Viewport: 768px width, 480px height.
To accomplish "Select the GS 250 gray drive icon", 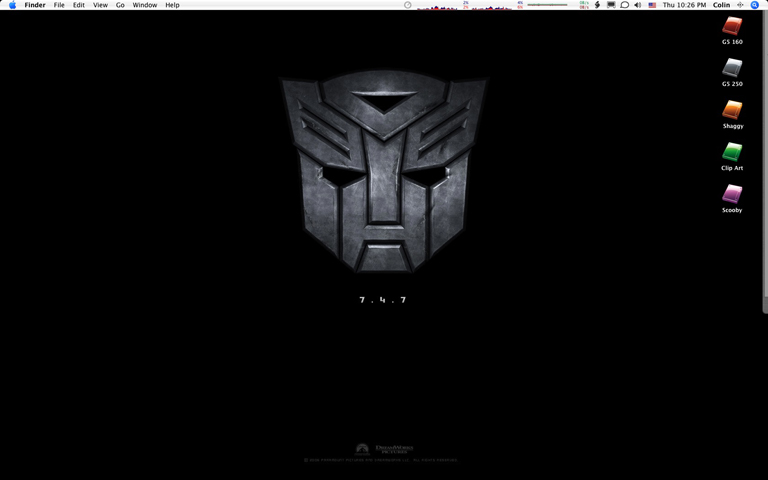I will tap(732, 68).
